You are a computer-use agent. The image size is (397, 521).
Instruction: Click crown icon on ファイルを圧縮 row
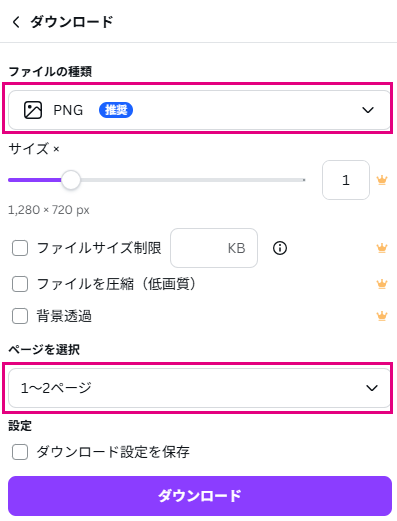coord(382,284)
